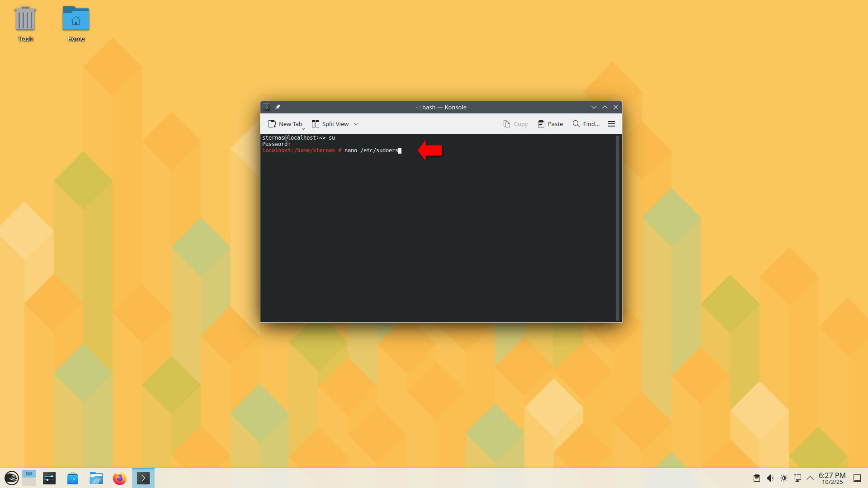
Task: Click Split View toolbar item
Action: (330, 124)
